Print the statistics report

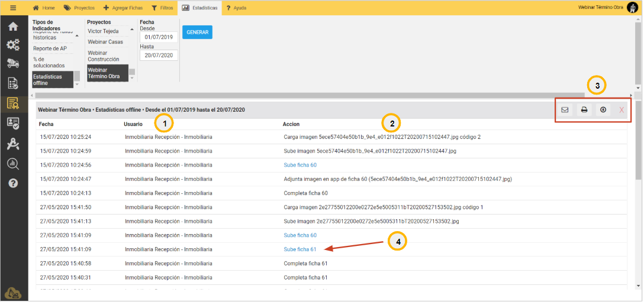coord(584,109)
